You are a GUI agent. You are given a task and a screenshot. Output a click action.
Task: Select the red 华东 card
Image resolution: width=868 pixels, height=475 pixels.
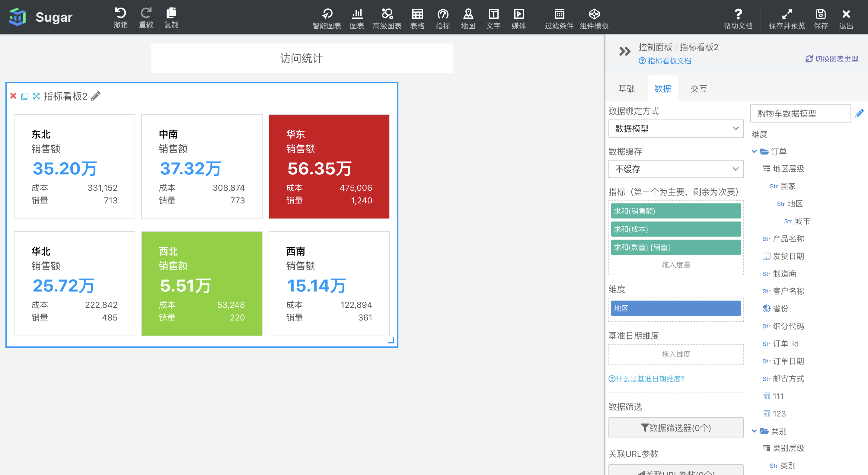click(x=329, y=166)
